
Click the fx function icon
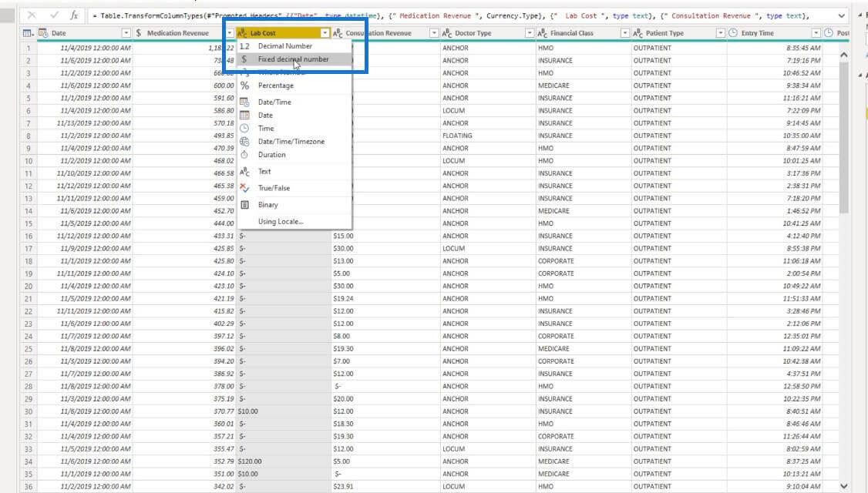pos(74,15)
